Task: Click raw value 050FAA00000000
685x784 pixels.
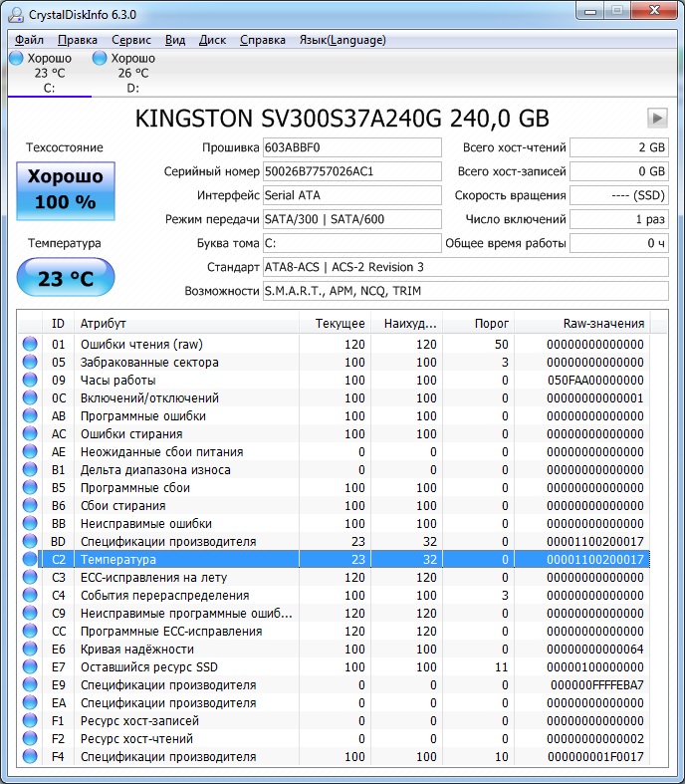Action: 595,380
